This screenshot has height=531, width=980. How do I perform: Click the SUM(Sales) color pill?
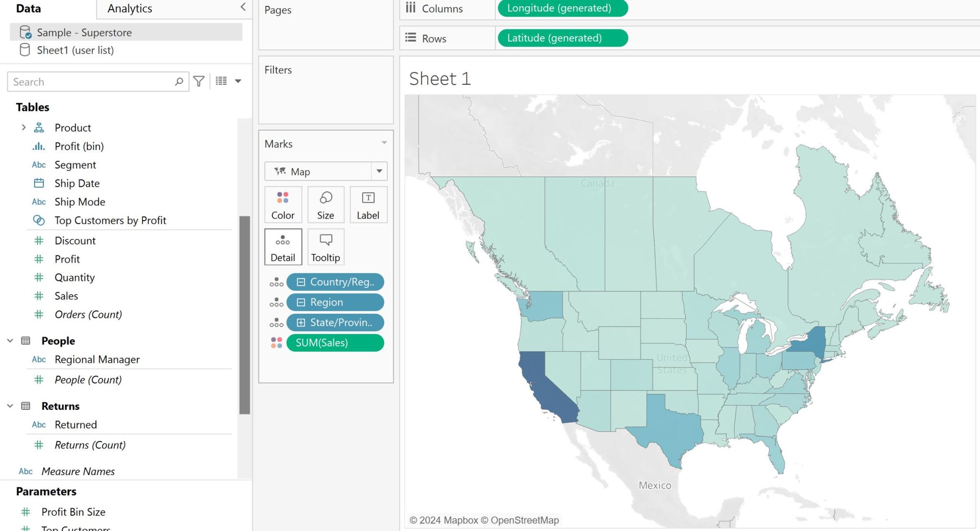coord(335,343)
